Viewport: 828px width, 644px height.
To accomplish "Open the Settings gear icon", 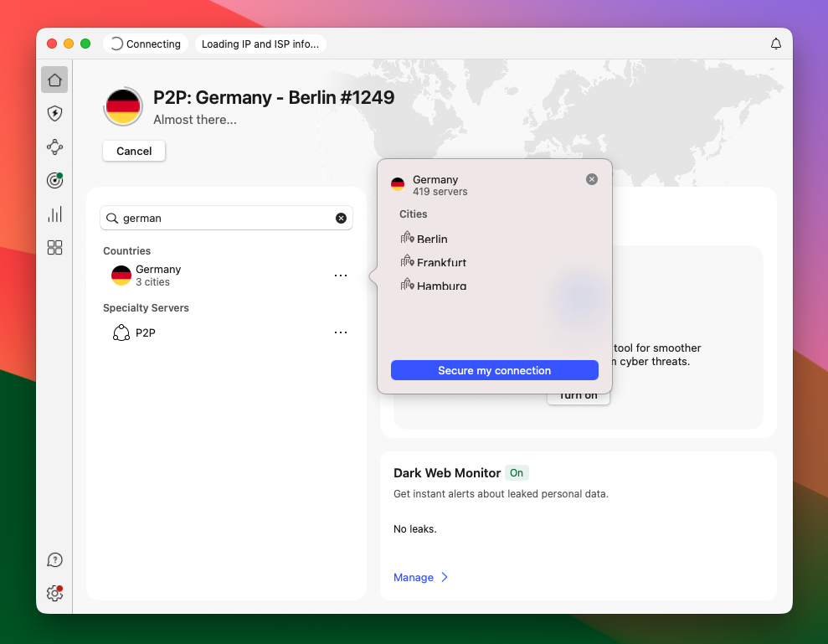I will coord(54,594).
